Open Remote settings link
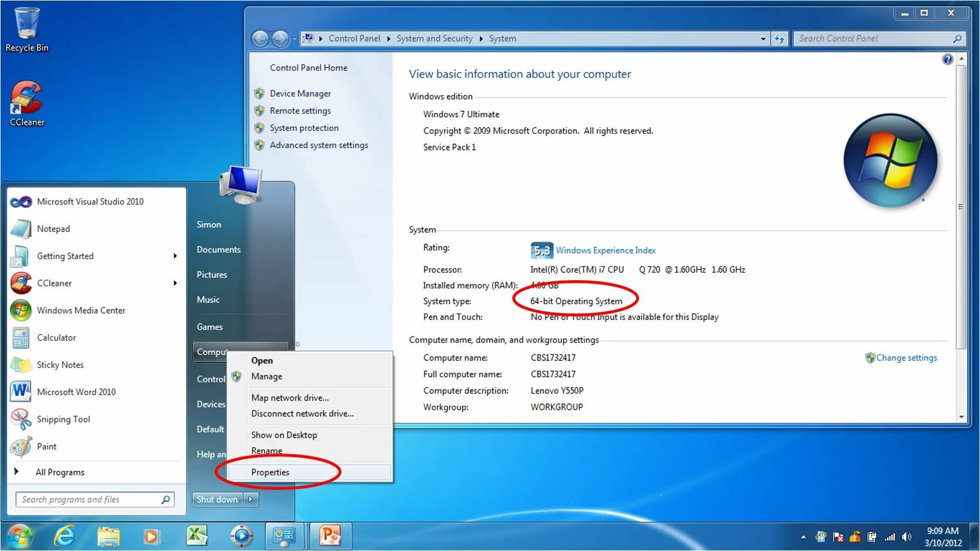This screenshot has width=980, height=551. pyautogui.click(x=300, y=111)
